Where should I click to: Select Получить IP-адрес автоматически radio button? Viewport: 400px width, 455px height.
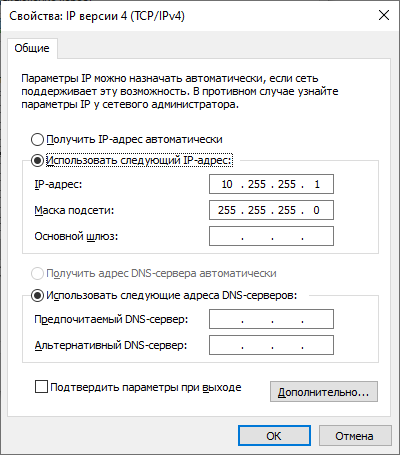coord(37,140)
